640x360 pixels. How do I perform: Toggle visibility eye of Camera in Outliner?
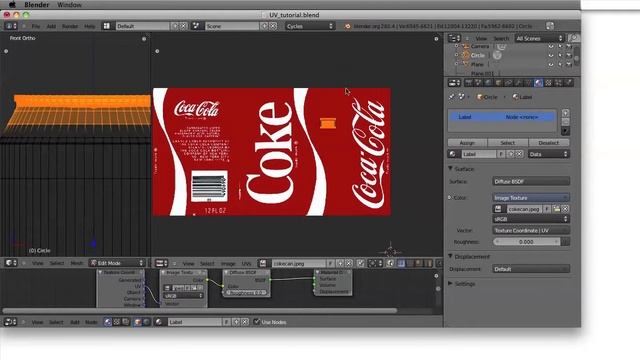click(551, 46)
